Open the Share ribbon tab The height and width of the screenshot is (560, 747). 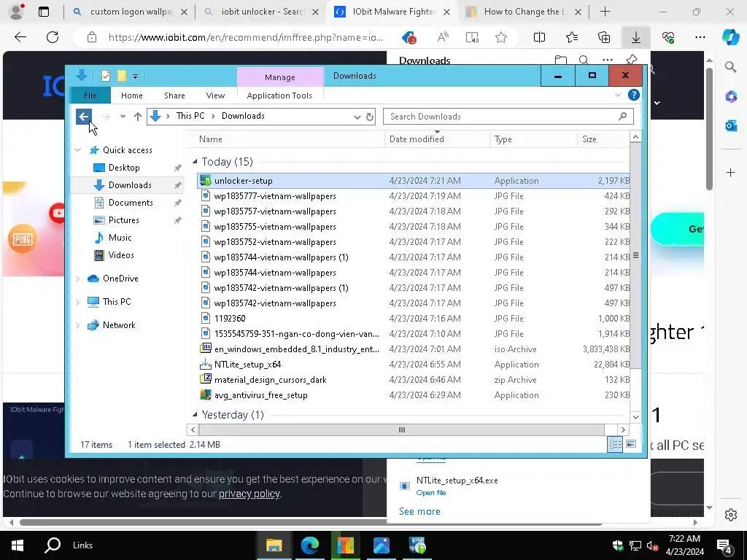[x=174, y=96]
